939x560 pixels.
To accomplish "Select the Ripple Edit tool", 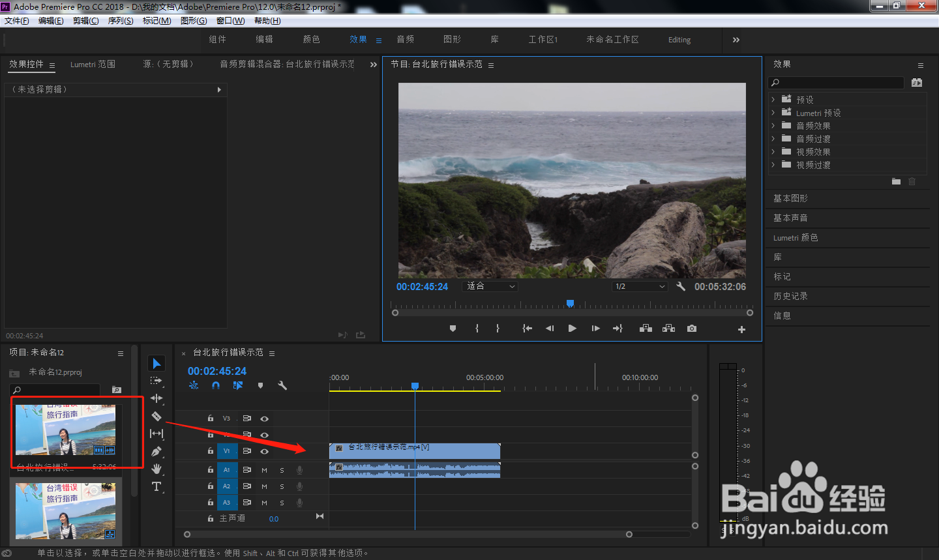I will tap(156, 398).
